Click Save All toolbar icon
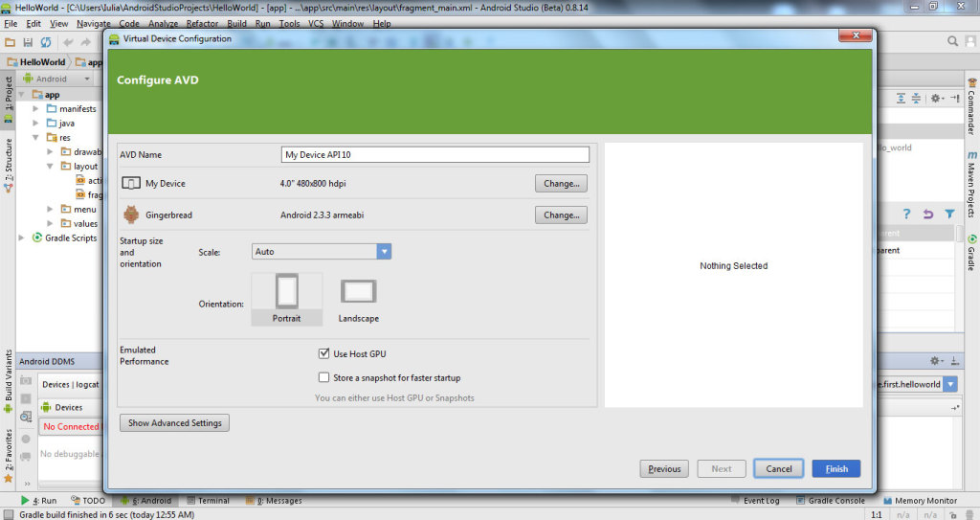 28,42
